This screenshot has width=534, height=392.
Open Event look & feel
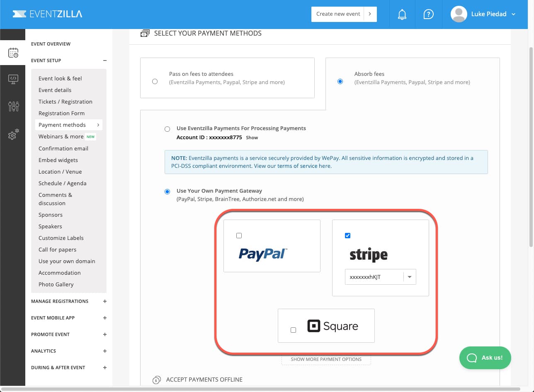coord(60,78)
